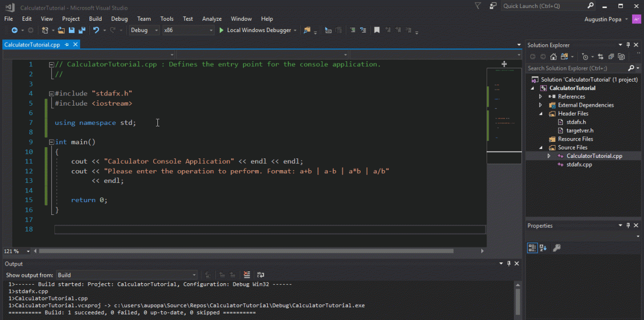Open the x86 platform dropdown

click(188, 30)
